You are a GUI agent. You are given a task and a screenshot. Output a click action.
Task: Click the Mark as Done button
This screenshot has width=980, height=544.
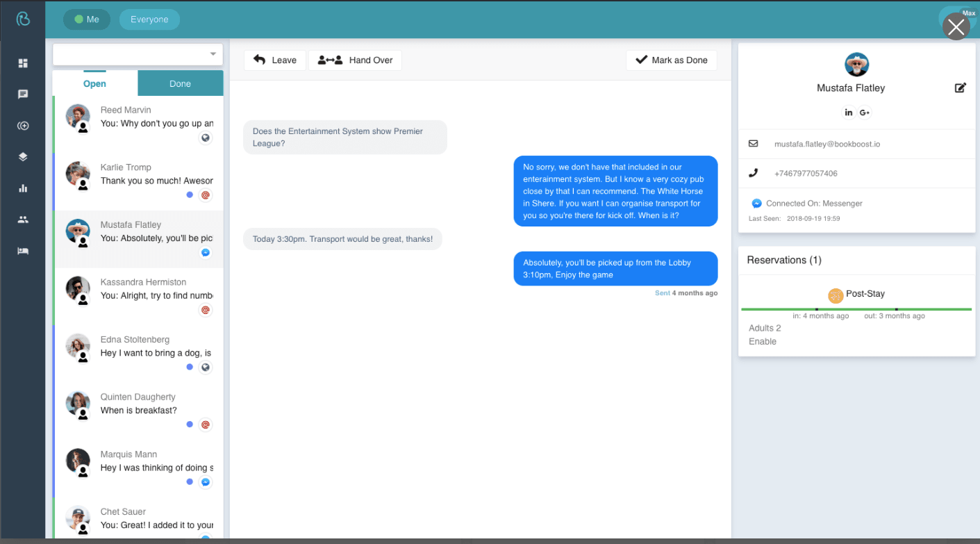[x=671, y=60]
